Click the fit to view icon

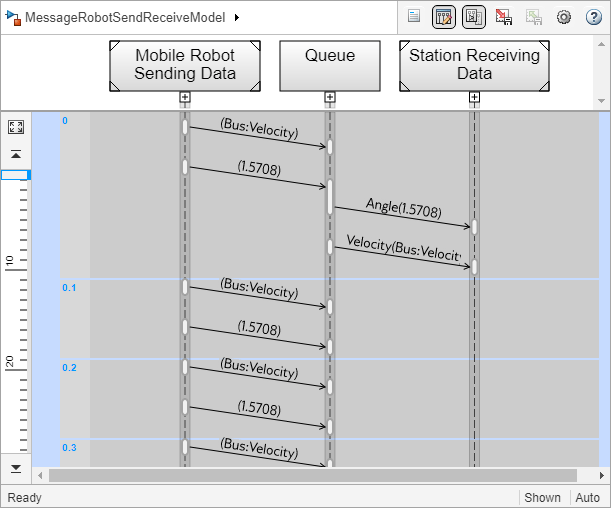[16, 127]
